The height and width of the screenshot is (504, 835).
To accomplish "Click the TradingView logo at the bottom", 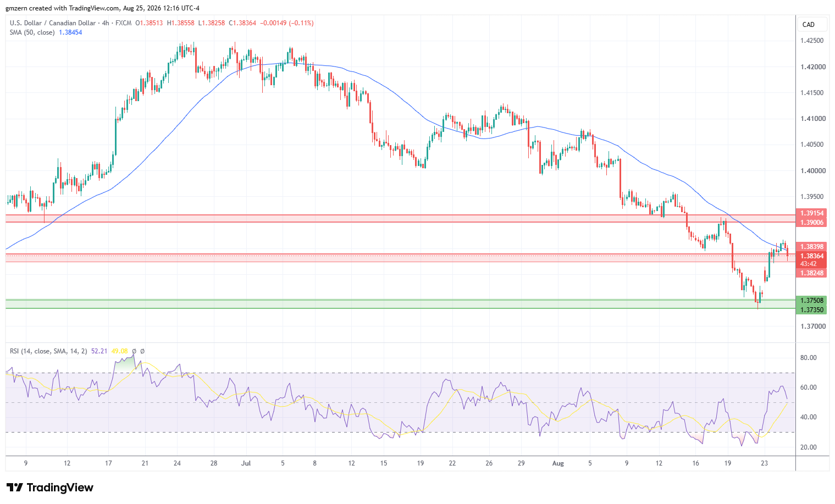I will [50, 488].
